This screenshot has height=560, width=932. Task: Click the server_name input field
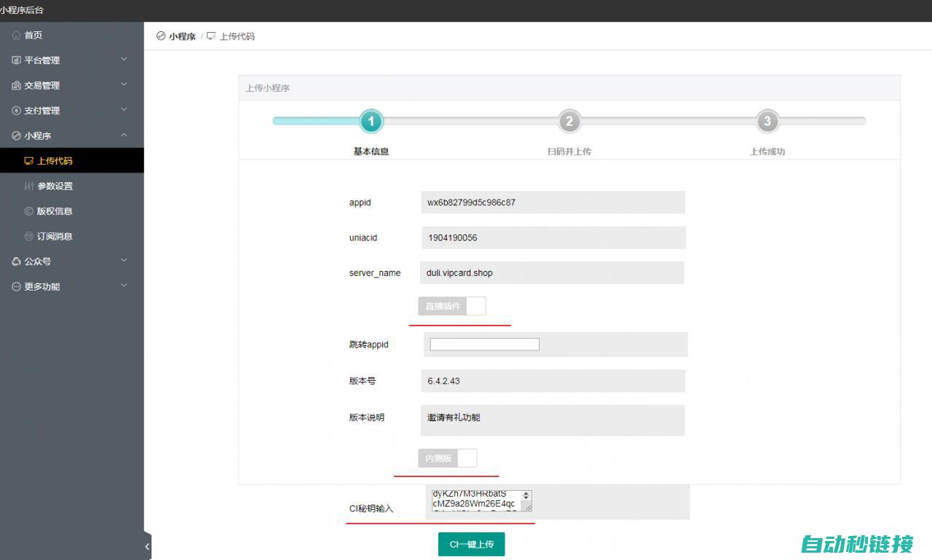point(553,273)
